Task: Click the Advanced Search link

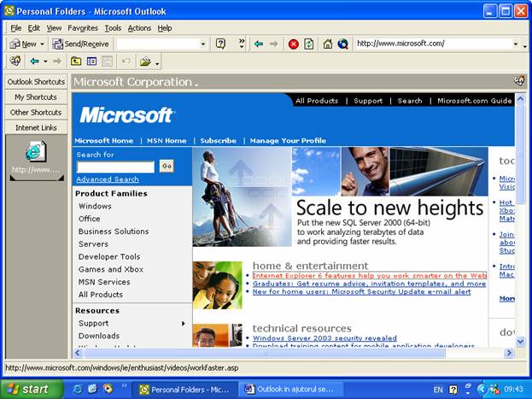Action: pyautogui.click(x=108, y=179)
